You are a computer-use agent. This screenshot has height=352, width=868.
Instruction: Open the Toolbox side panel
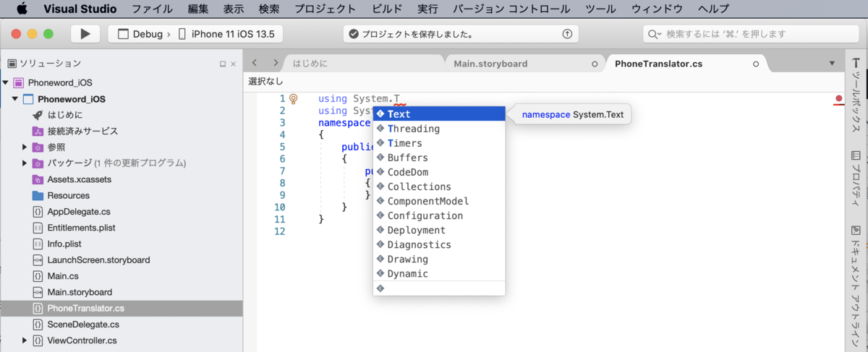tap(856, 87)
